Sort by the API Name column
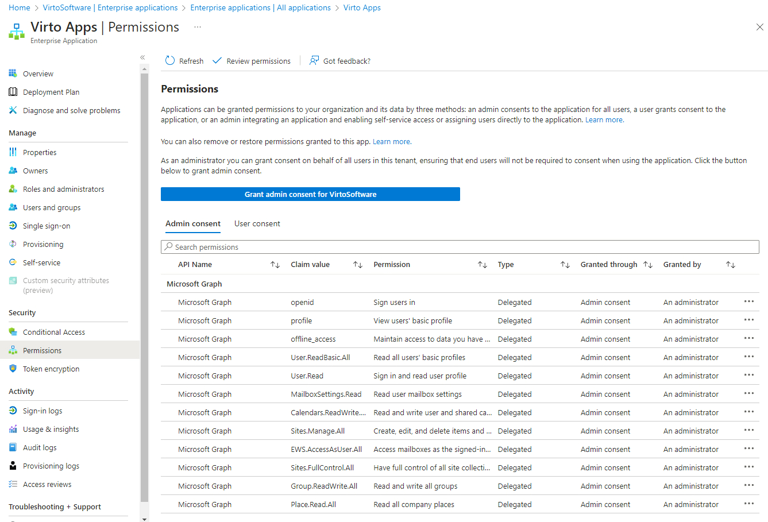The width and height of the screenshot is (768, 522). (275, 265)
